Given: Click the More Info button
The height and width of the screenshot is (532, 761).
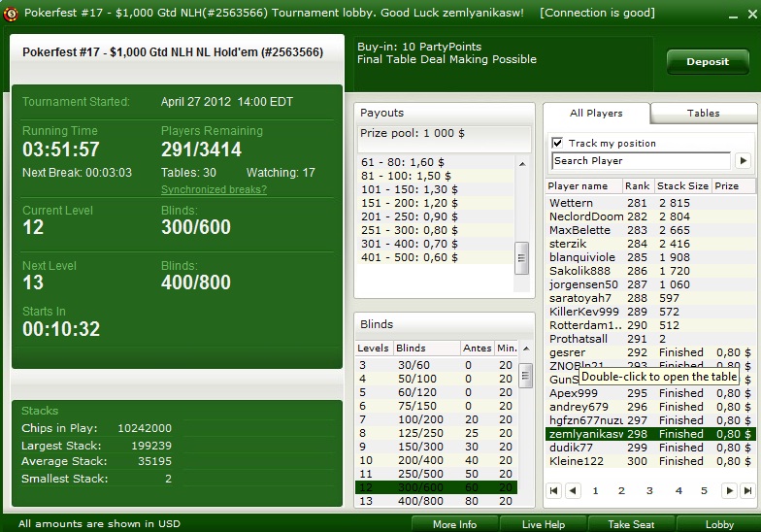Looking at the screenshot, I should (454, 524).
